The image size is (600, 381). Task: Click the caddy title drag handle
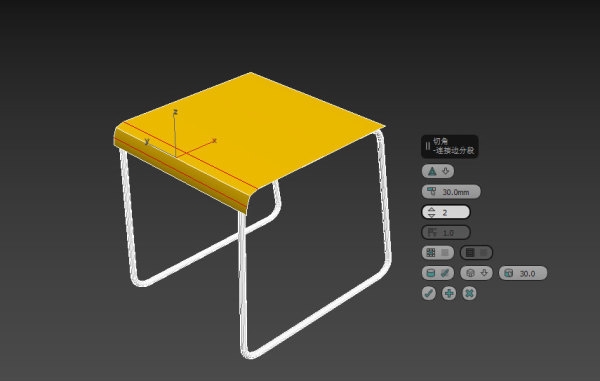pos(427,146)
